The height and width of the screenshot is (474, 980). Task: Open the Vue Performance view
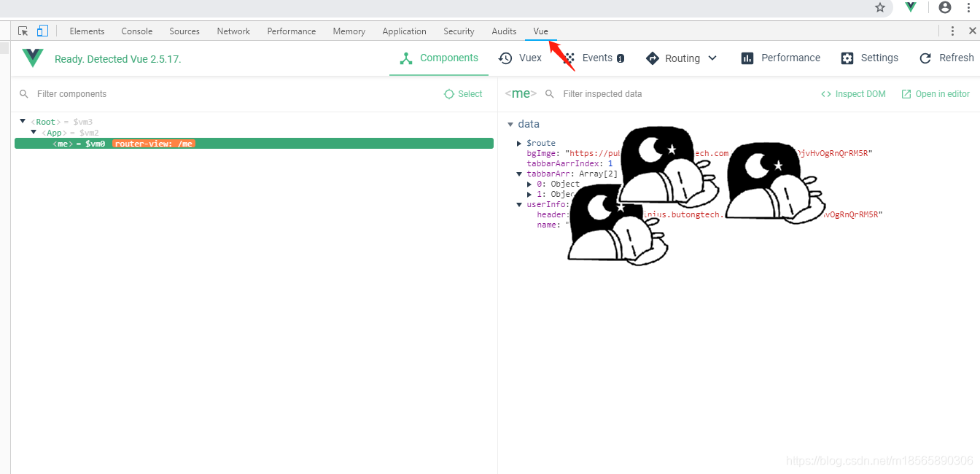(780, 58)
